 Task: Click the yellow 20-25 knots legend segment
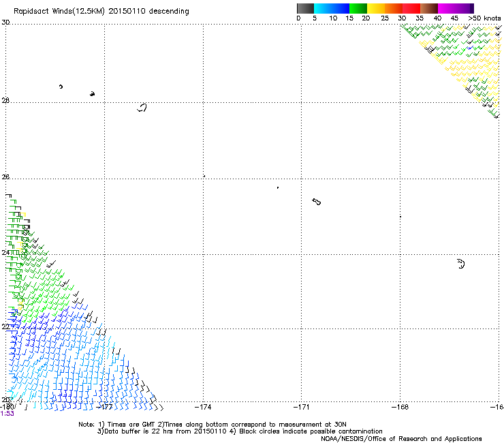click(x=376, y=8)
